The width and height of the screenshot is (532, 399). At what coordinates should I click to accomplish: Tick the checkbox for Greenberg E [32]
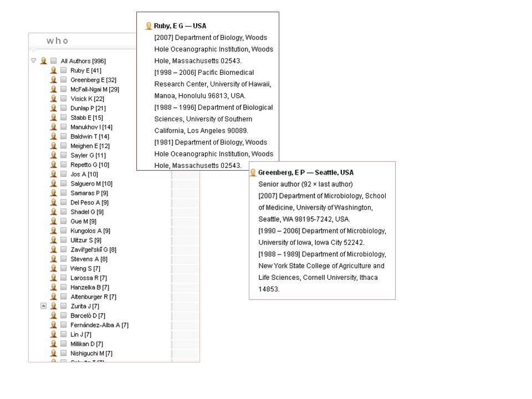pyautogui.click(x=63, y=80)
